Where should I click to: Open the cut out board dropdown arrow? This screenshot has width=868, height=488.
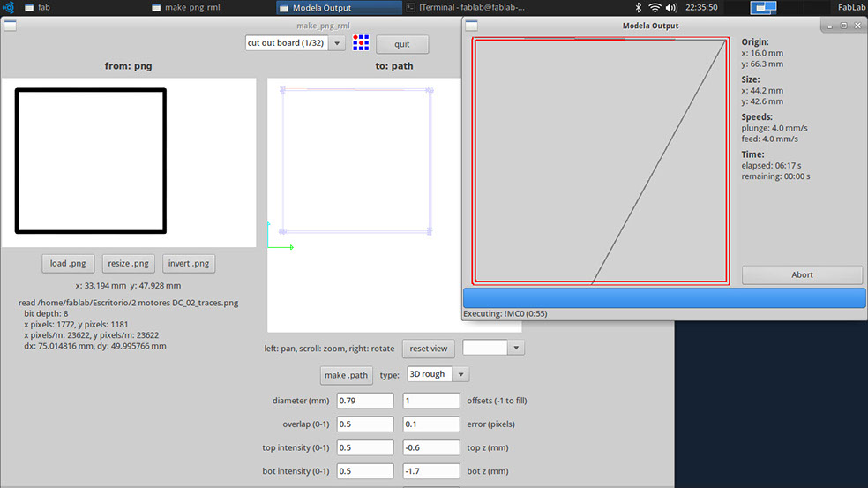[x=337, y=43]
